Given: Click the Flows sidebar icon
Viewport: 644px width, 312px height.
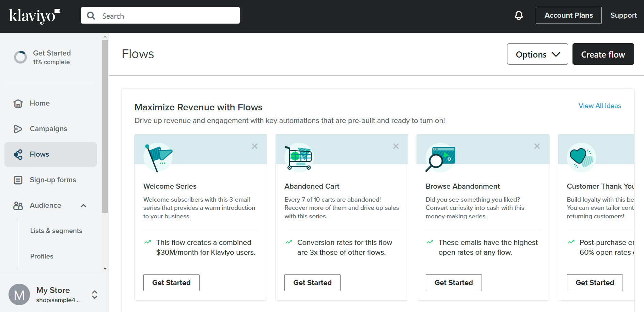Looking at the screenshot, I should click(x=18, y=154).
